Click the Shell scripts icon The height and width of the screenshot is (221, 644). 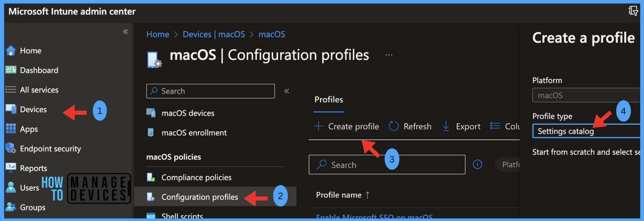tap(151, 216)
